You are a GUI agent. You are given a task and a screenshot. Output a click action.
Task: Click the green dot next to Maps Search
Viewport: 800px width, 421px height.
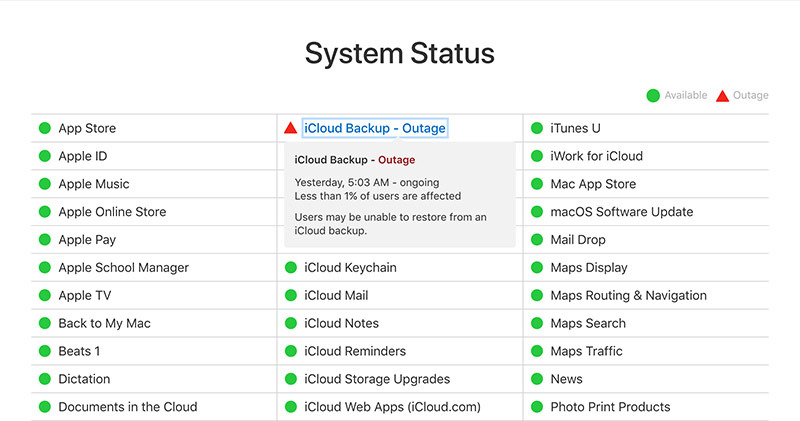coord(537,323)
